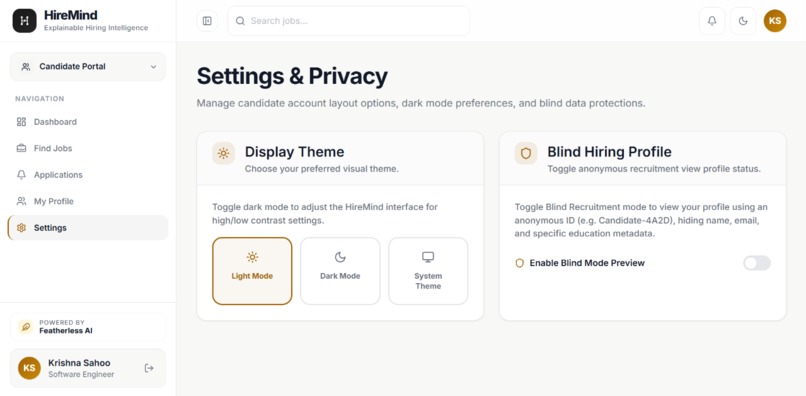Click the Settings & Privacy heading
This screenshot has height=396, width=806.
[292, 76]
